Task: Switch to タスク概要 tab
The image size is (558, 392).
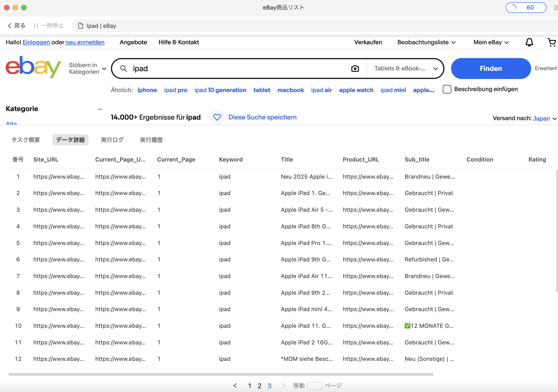Action: point(26,140)
